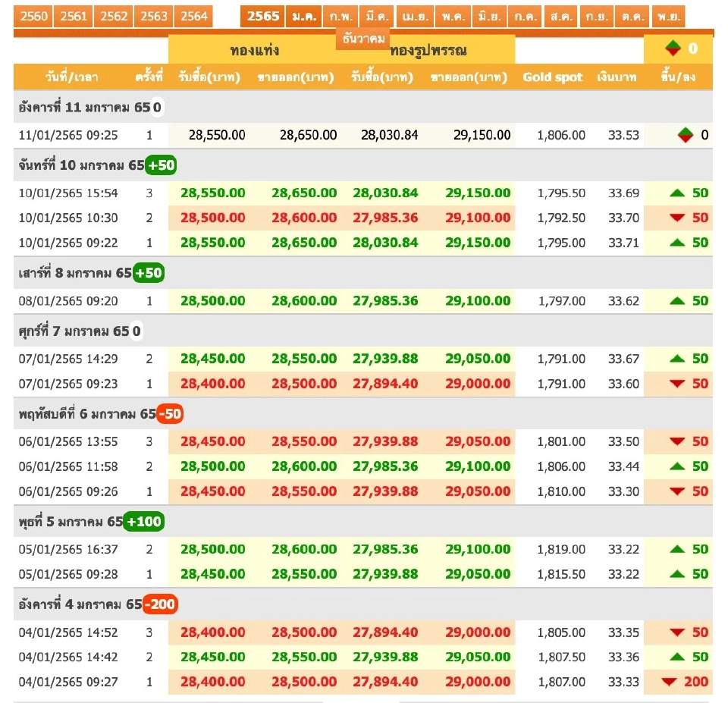The image size is (728, 703).
Task: Select the พ.ย. month tab
Action: [667, 16]
